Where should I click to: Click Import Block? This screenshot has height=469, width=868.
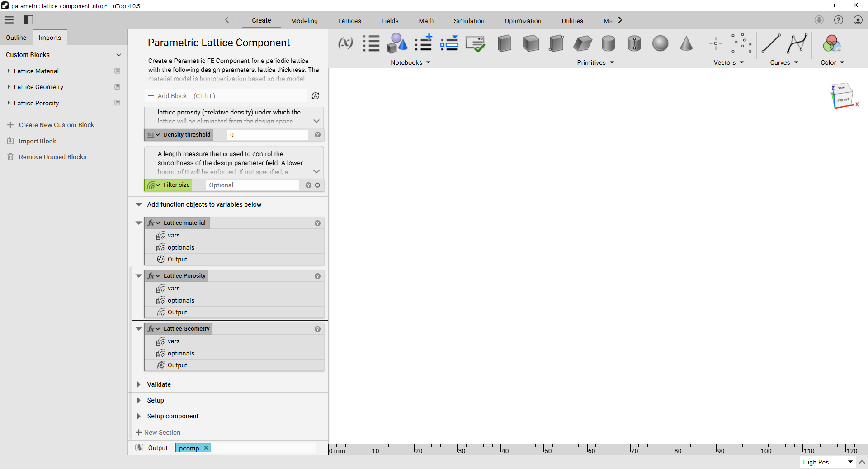pos(32,141)
